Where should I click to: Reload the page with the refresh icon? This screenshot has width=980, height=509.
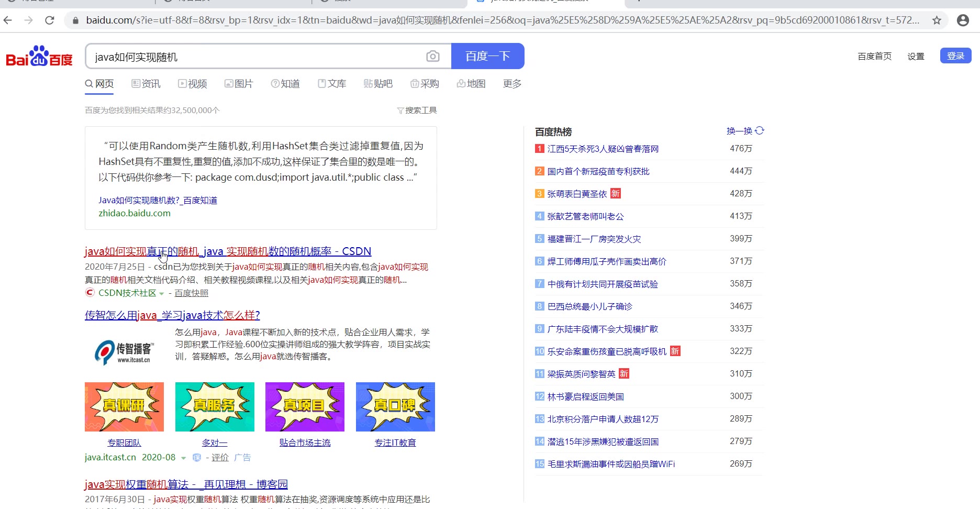click(x=50, y=20)
